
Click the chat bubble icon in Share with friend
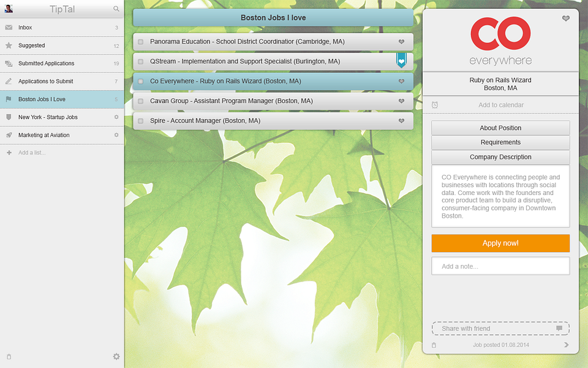click(x=559, y=328)
